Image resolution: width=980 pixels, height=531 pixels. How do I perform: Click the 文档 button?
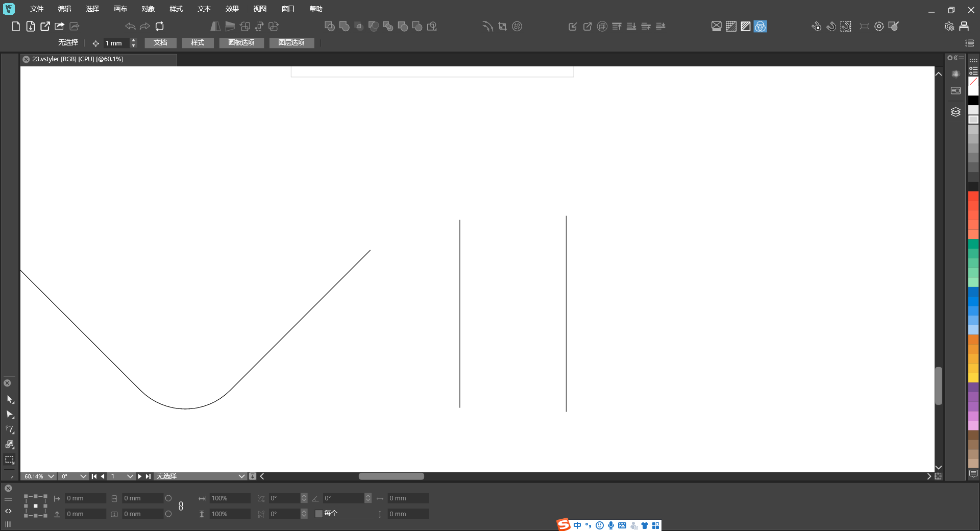coord(160,43)
